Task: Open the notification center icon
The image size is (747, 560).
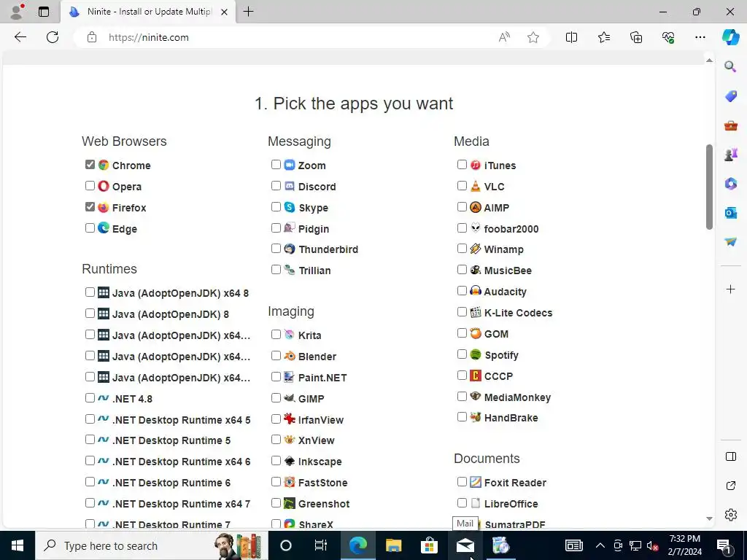Action: [x=724, y=545]
